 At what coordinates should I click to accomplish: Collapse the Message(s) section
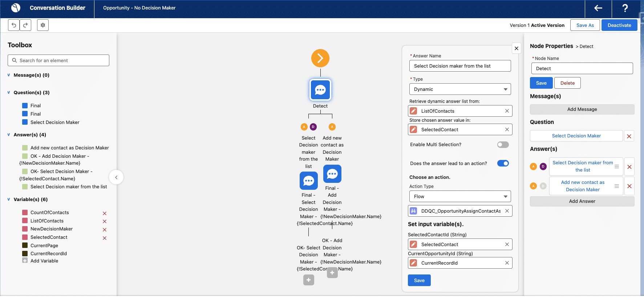(9, 75)
